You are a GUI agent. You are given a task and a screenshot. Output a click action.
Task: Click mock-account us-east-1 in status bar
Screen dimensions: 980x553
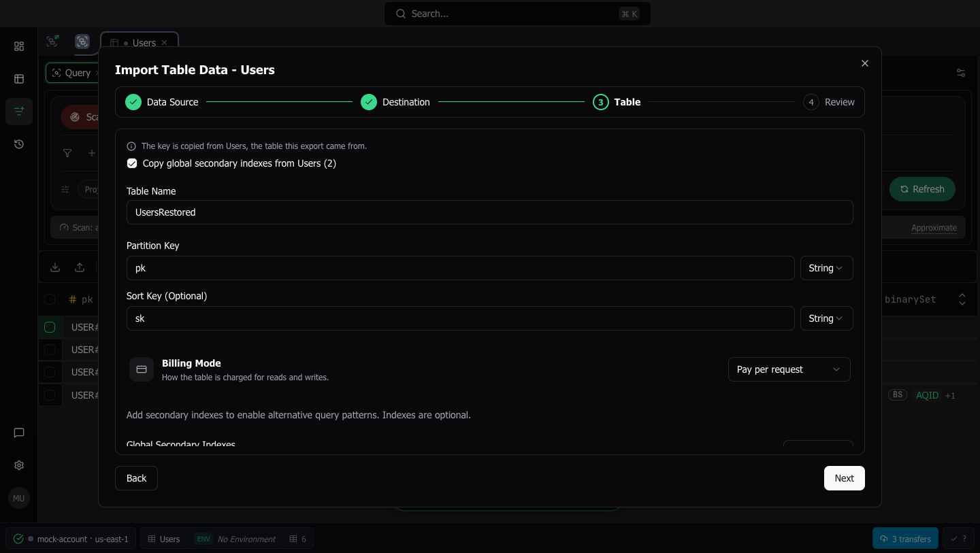71,539
